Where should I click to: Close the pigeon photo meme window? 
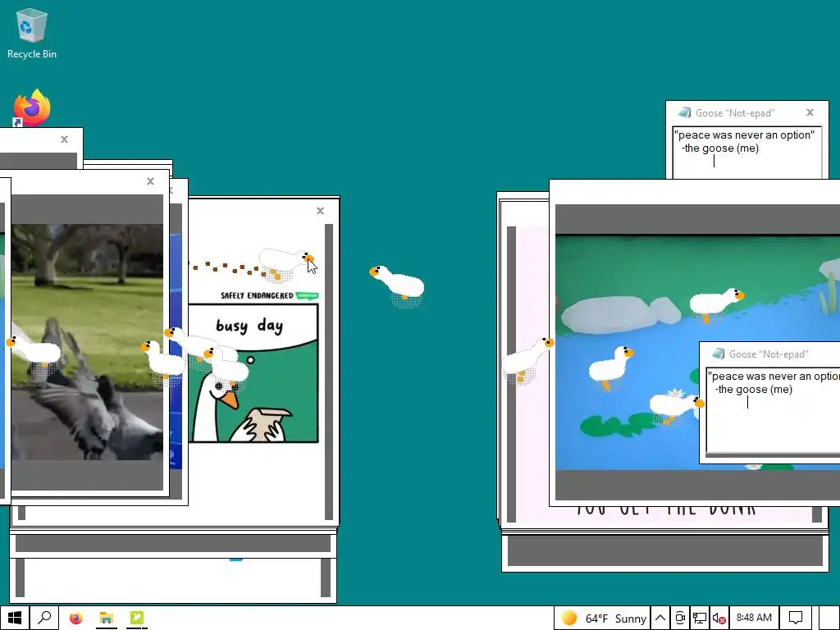(x=151, y=181)
